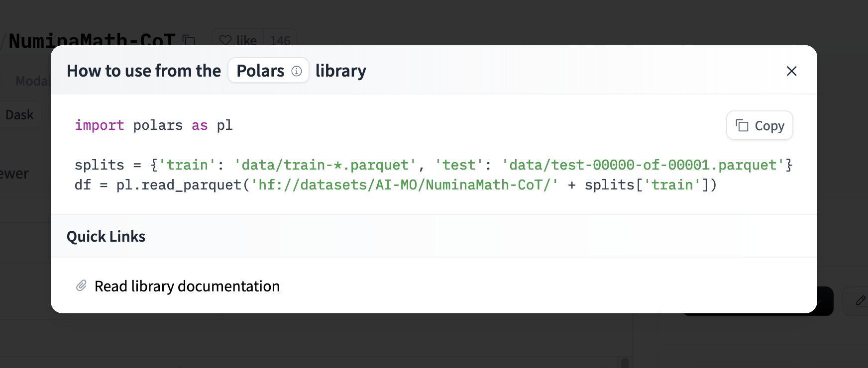Click 'How to use from the' heading text
Image resolution: width=868 pixels, height=368 pixels.
pyautogui.click(x=144, y=71)
